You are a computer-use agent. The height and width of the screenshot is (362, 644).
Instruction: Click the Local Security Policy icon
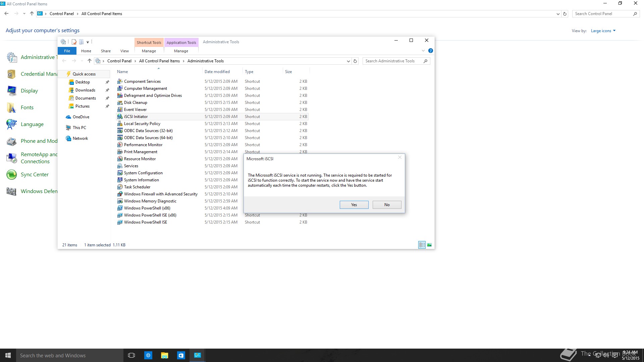pos(120,124)
